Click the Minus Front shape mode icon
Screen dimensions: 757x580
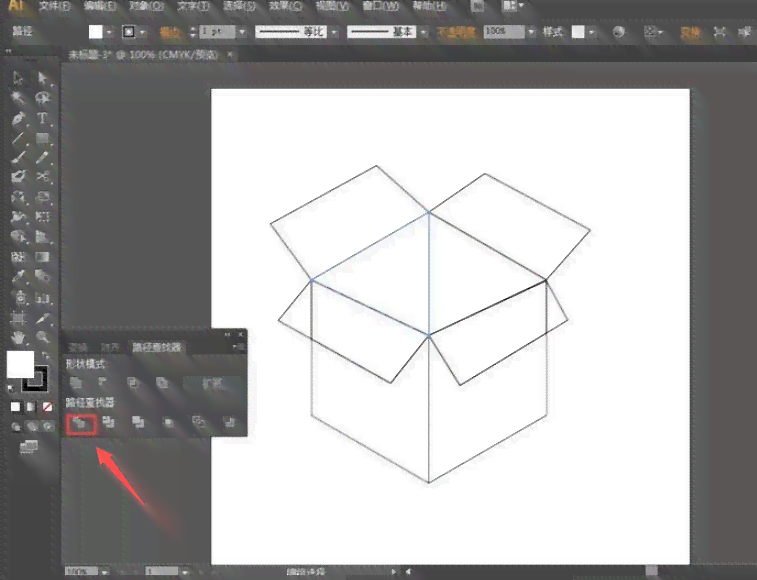(103, 383)
